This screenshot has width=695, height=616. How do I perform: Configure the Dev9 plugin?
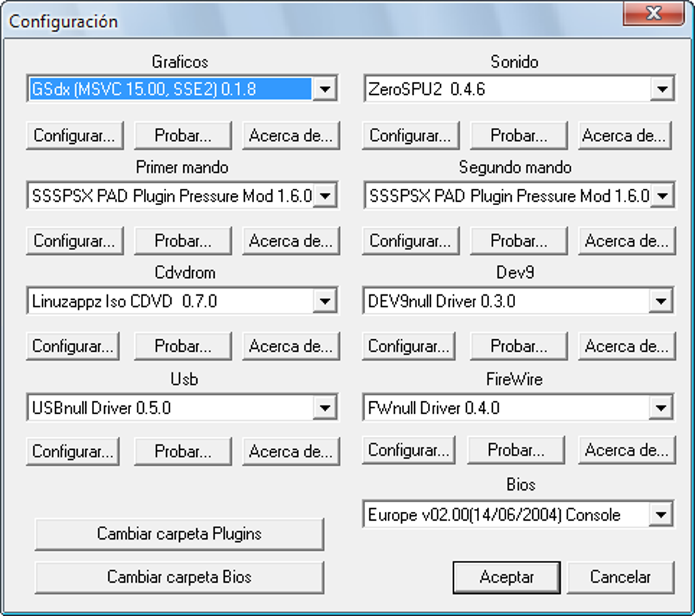pos(409,346)
